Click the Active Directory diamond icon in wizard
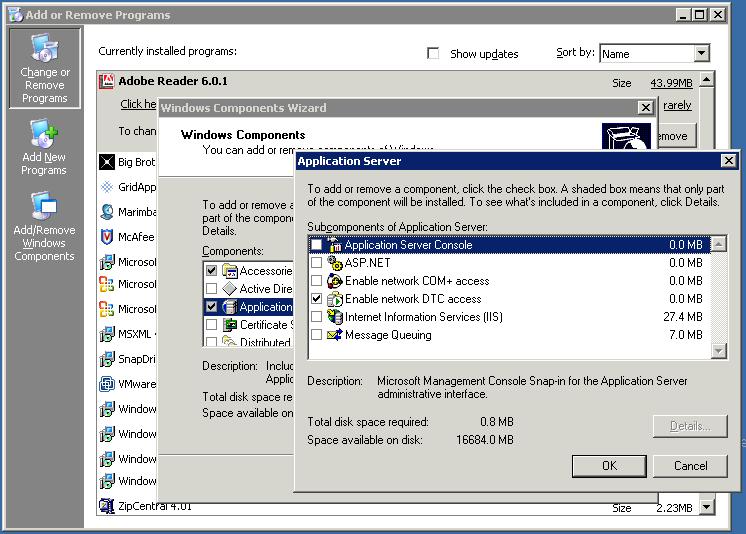 230,289
